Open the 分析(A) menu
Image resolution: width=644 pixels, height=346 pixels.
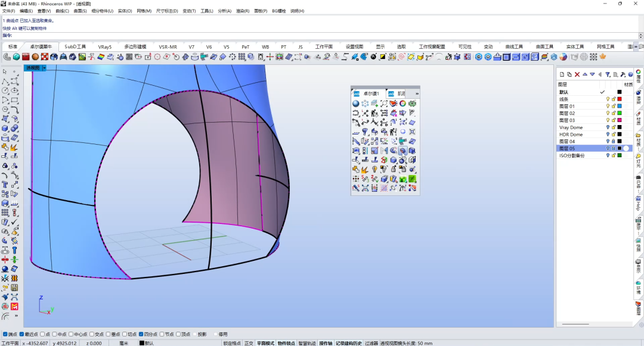(225, 11)
